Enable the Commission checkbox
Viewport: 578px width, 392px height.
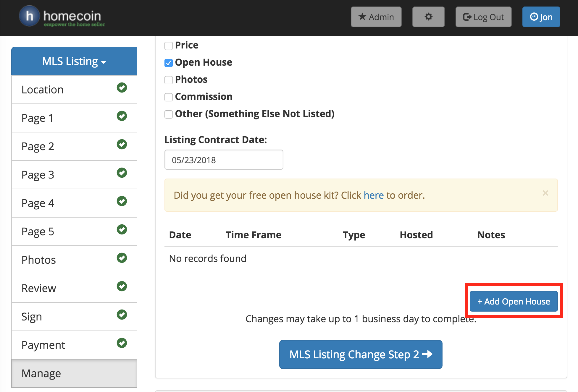tap(169, 97)
